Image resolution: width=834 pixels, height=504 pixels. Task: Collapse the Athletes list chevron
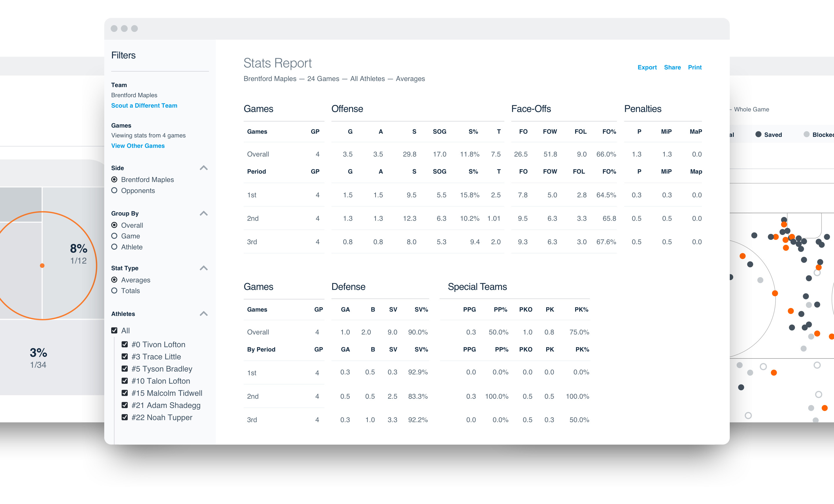point(203,314)
